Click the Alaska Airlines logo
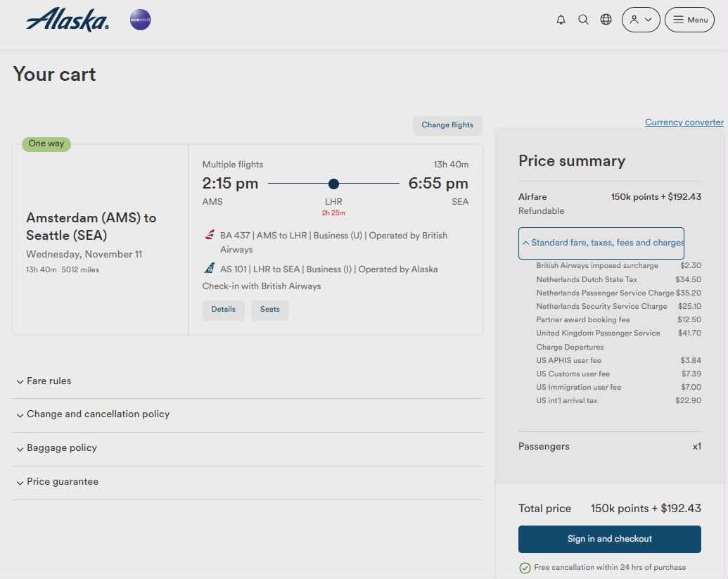The width and height of the screenshot is (728, 579). click(x=68, y=20)
